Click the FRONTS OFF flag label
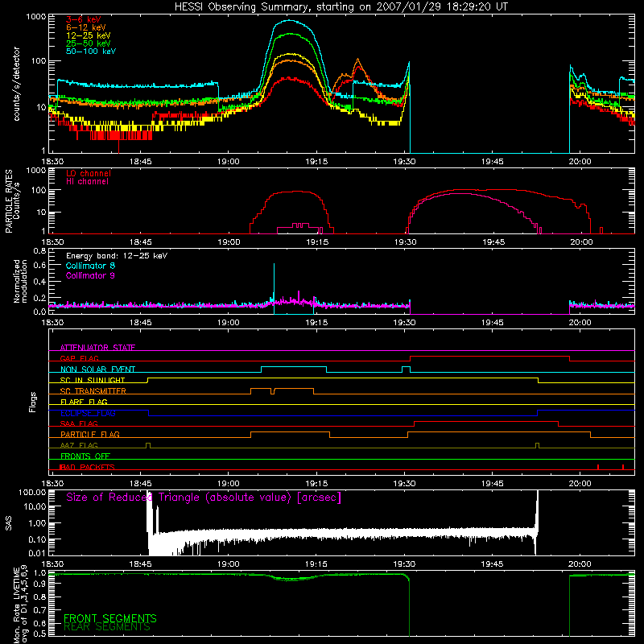644x644 pixels. coord(85,456)
